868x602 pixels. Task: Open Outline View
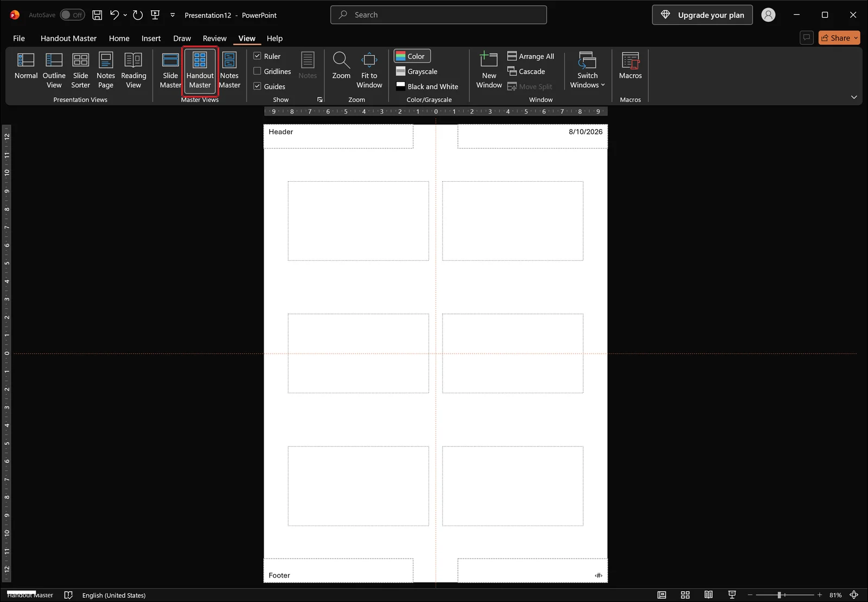pos(54,69)
